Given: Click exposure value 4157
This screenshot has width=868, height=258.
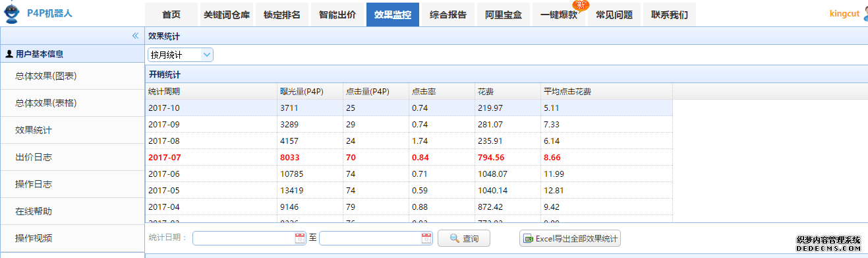Looking at the screenshot, I should coord(289,141).
